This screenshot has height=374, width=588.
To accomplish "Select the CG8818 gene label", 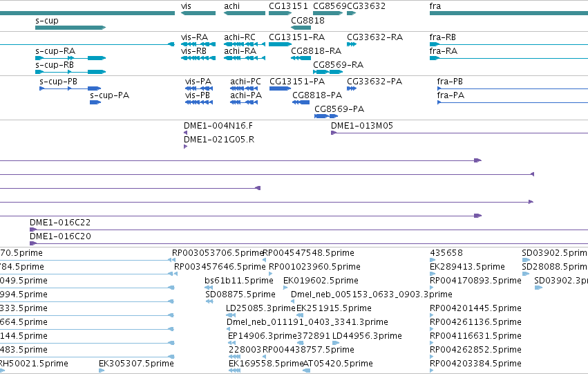I will [x=307, y=20].
